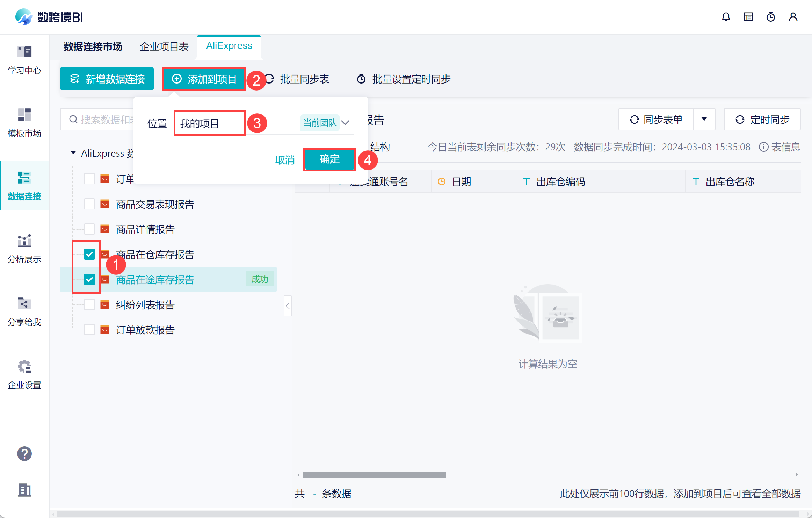Open 企业设置 in the sidebar
Image resolution: width=812 pixels, height=518 pixels.
[24, 374]
